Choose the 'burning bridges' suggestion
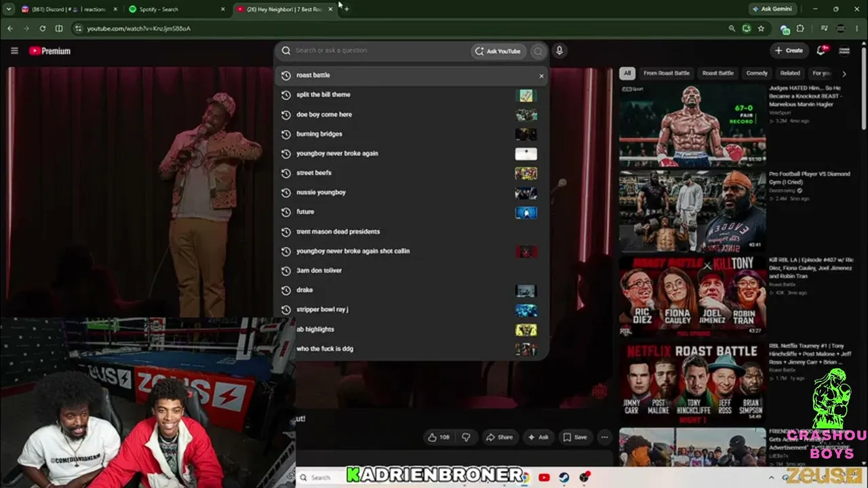The image size is (868, 488). [x=412, y=134]
